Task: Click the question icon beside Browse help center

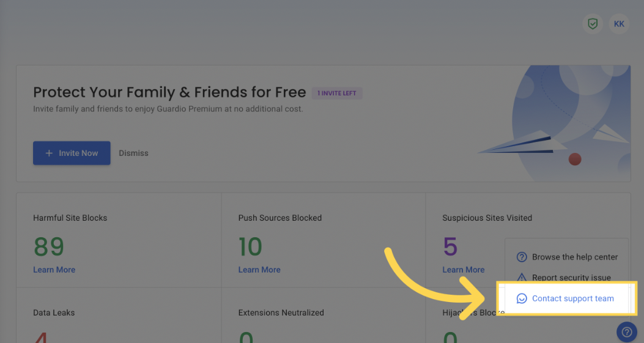Action: pyautogui.click(x=522, y=257)
